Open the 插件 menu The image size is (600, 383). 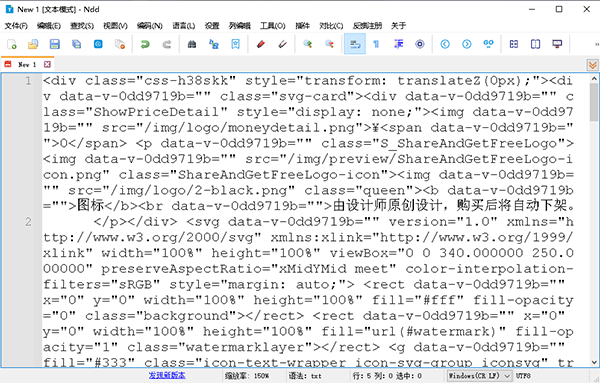tap(302, 26)
